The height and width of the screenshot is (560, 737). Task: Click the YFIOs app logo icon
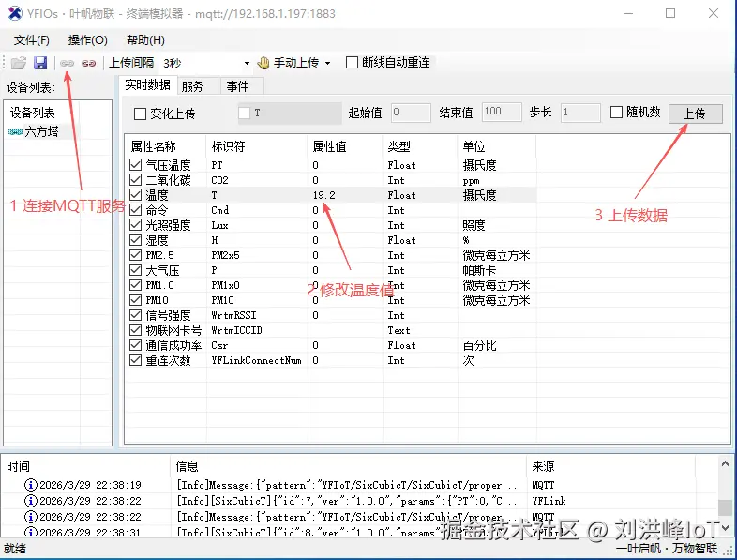point(15,13)
